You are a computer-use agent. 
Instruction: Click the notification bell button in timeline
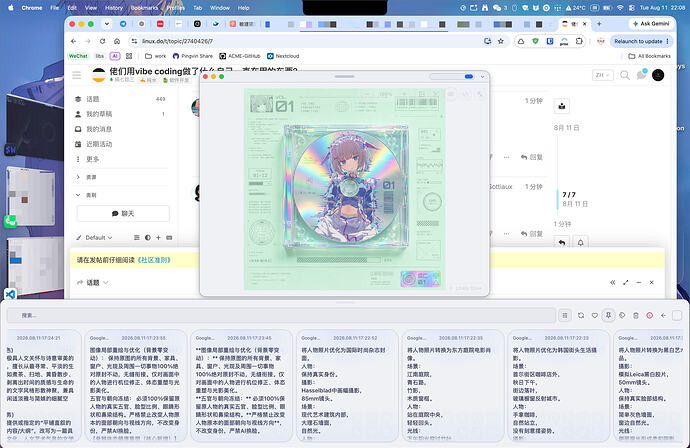[x=580, y=242]
